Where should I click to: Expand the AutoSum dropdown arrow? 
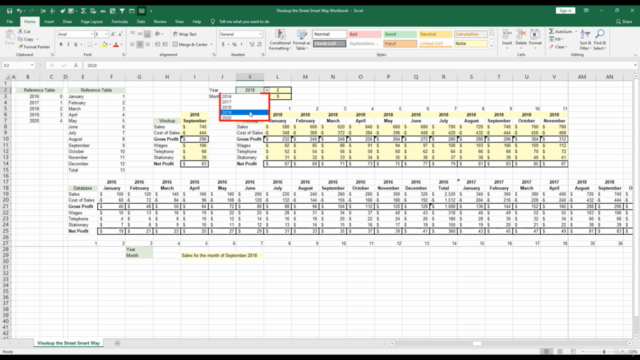(576, 31)
